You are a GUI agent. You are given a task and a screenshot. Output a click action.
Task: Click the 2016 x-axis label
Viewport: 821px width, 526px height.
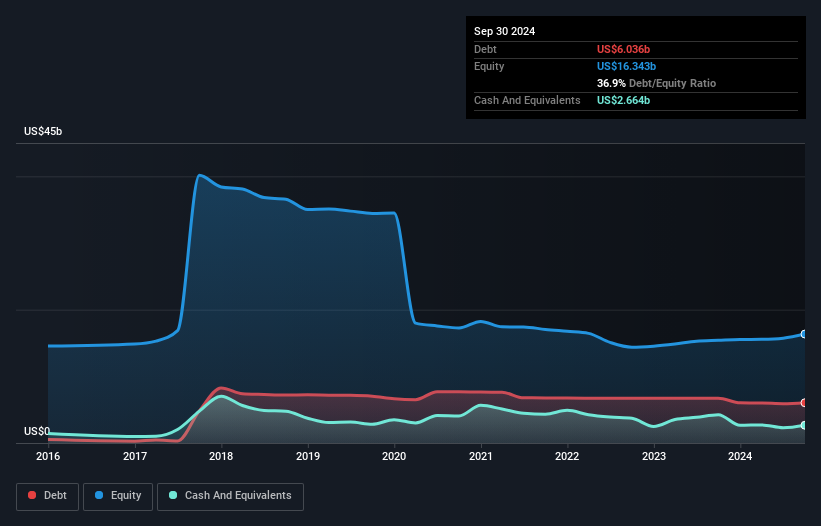tap(48, 456)
